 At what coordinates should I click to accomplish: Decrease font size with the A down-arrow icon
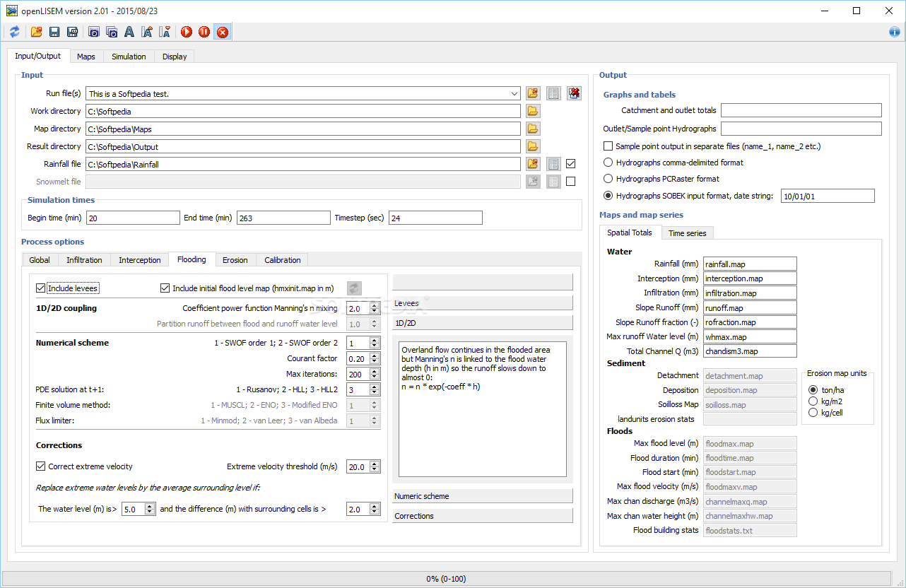165,32
